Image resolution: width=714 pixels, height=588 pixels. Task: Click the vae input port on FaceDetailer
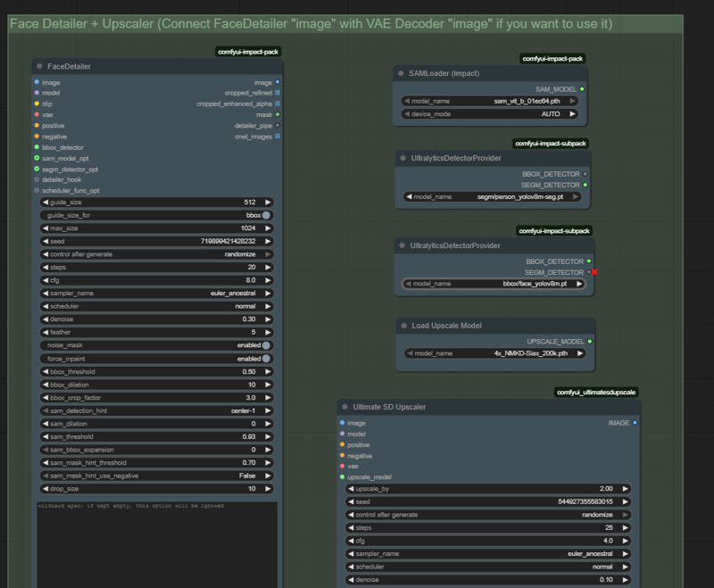coord(37,114)
